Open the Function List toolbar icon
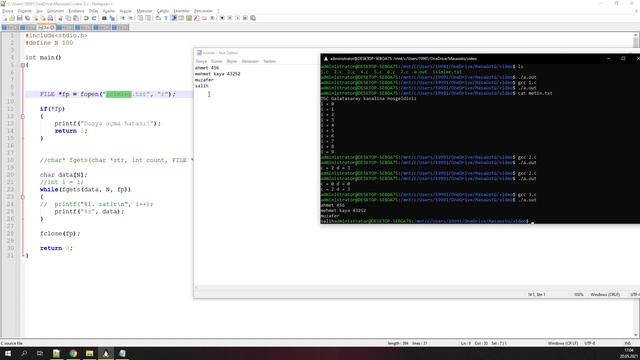This screenshot has height=360, width=640. [196, 18]
